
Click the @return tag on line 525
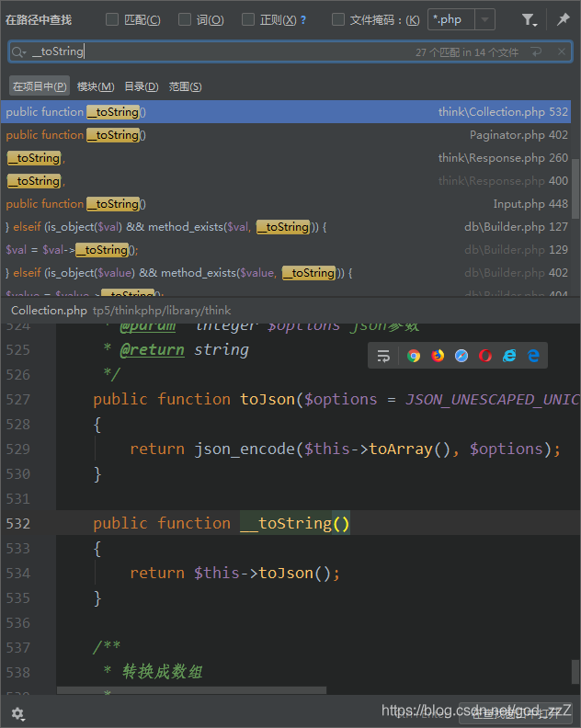[x=153, y=350]
